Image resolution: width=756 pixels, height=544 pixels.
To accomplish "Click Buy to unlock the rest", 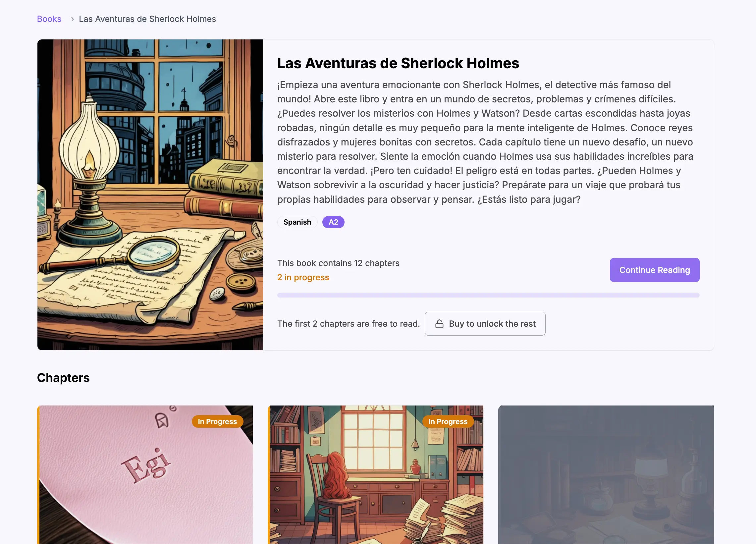I will point(485,323).
